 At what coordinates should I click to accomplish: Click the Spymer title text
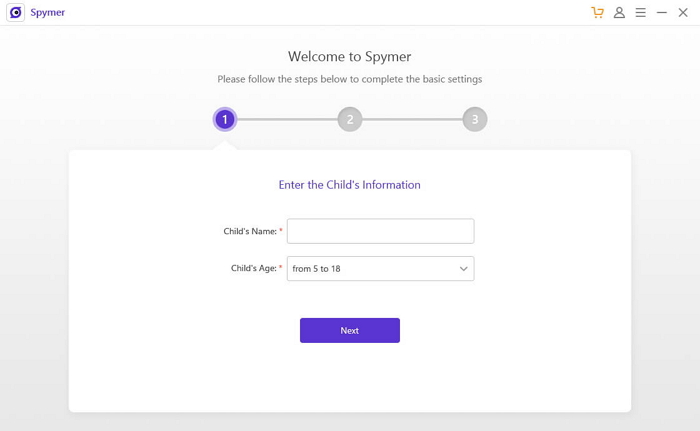(48, 13)
